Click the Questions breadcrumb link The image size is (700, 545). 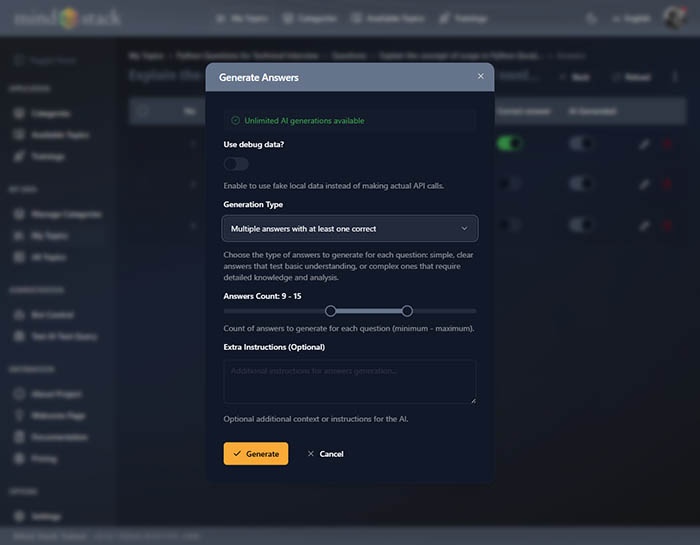349,56
